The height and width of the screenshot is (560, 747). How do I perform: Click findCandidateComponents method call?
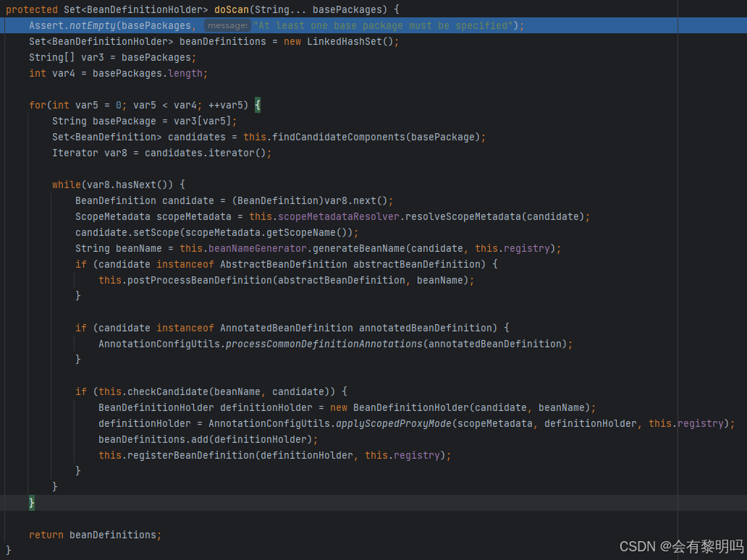[x=338, y=137]
